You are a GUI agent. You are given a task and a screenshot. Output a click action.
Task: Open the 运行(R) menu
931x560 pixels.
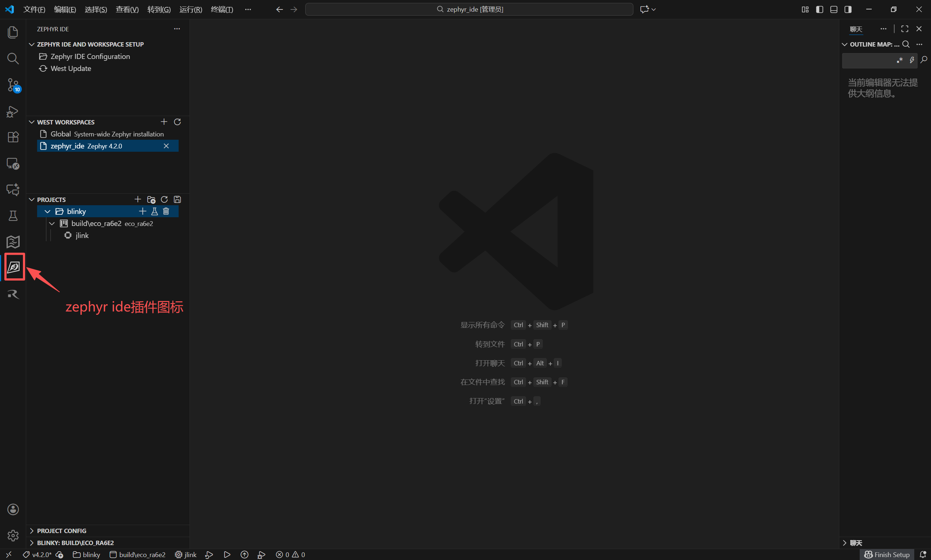[x=191, y=9]
